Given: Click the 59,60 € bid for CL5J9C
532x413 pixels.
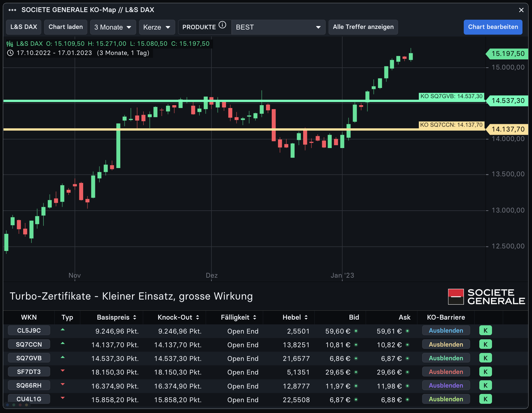Looking at the screenshot, I should (x=338, y=331).
